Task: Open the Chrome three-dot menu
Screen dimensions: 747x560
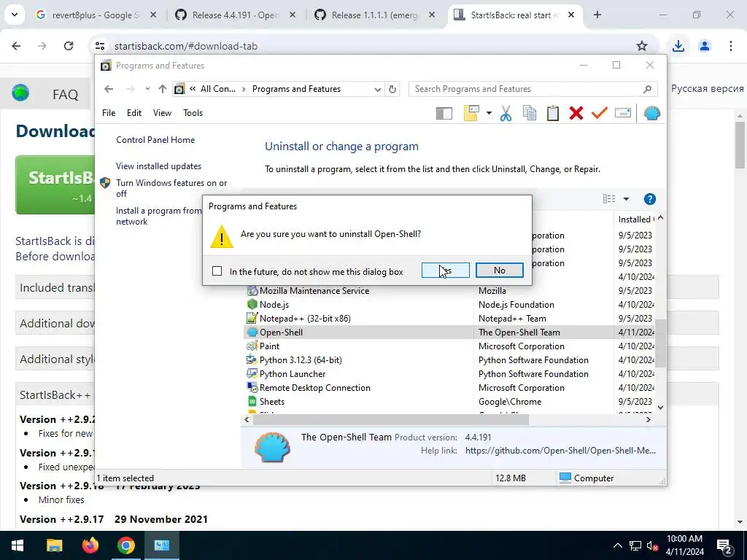Action: (731, 46)
